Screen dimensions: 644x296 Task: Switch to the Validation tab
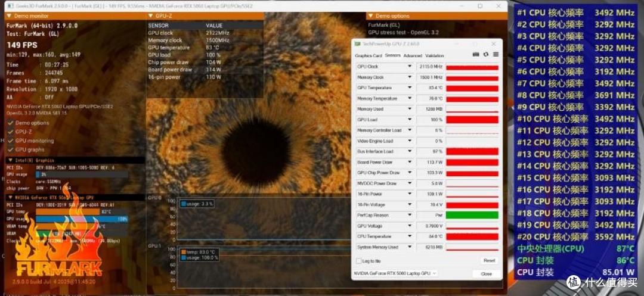(x=435, y=56)
